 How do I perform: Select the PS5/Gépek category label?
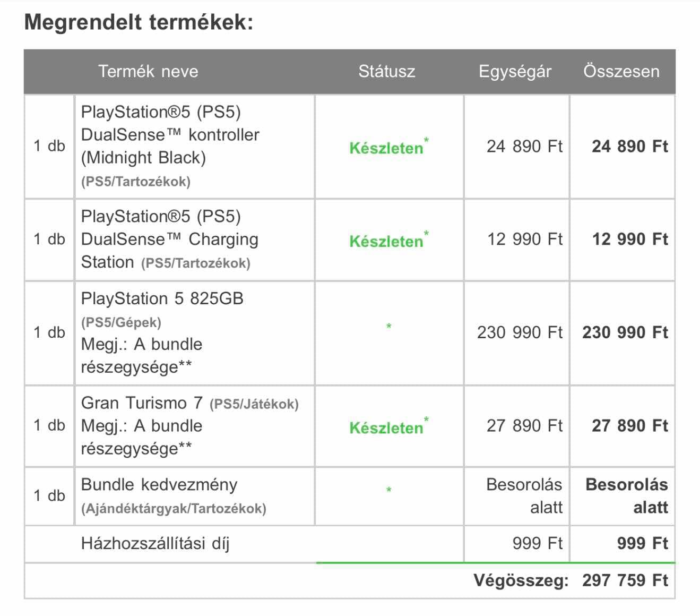[121, 322]
